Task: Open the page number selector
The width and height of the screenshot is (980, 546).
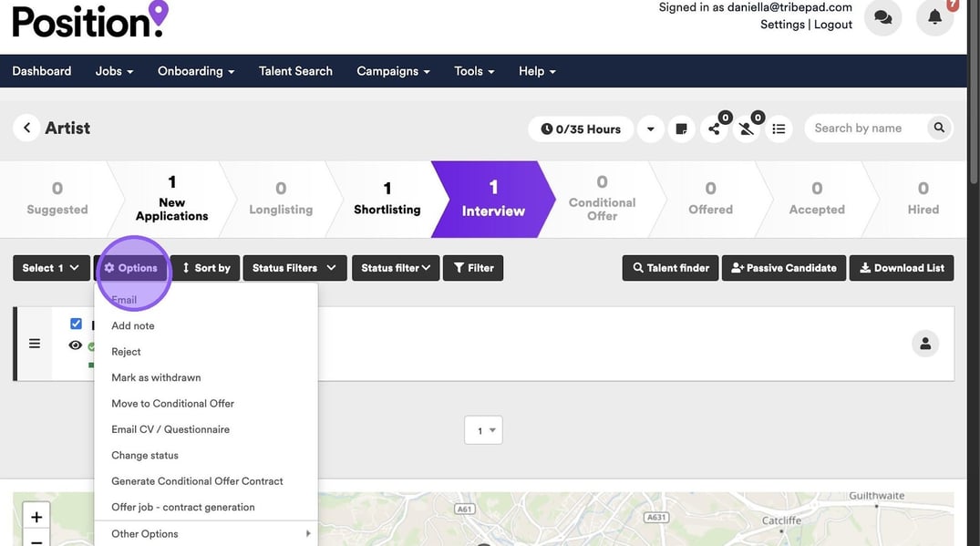Action: click(483, 430)
